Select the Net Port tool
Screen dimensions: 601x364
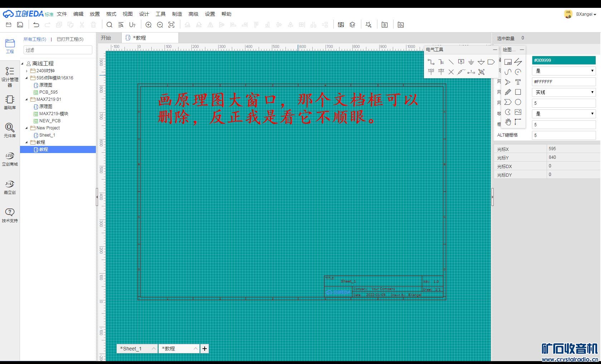[x=491, y=62]
